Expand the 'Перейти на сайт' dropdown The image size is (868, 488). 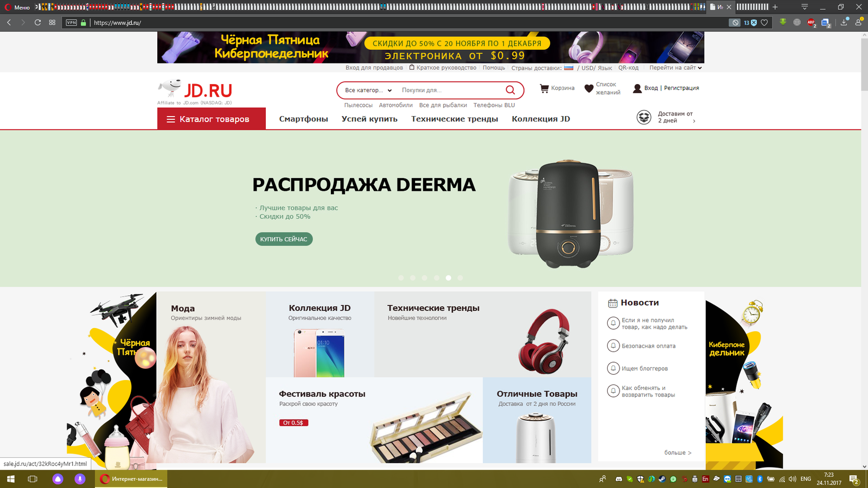click(675, 68)
